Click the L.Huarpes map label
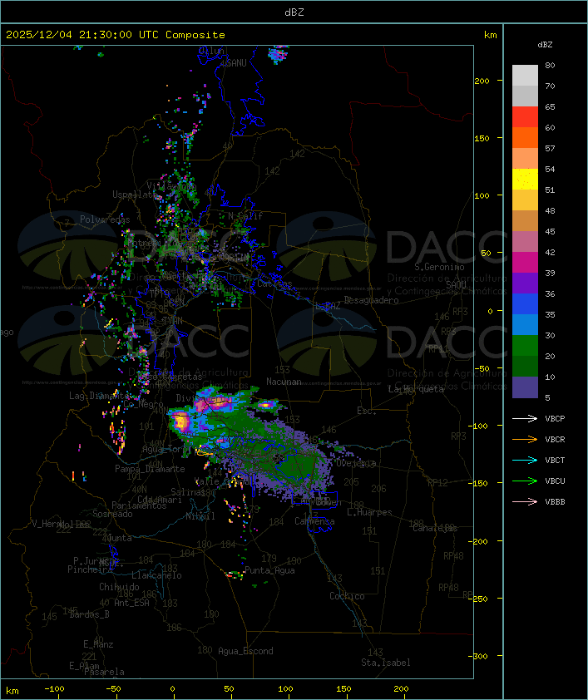Image resolution: width=588 pixels, height=700 pixels. coord(369,512)
